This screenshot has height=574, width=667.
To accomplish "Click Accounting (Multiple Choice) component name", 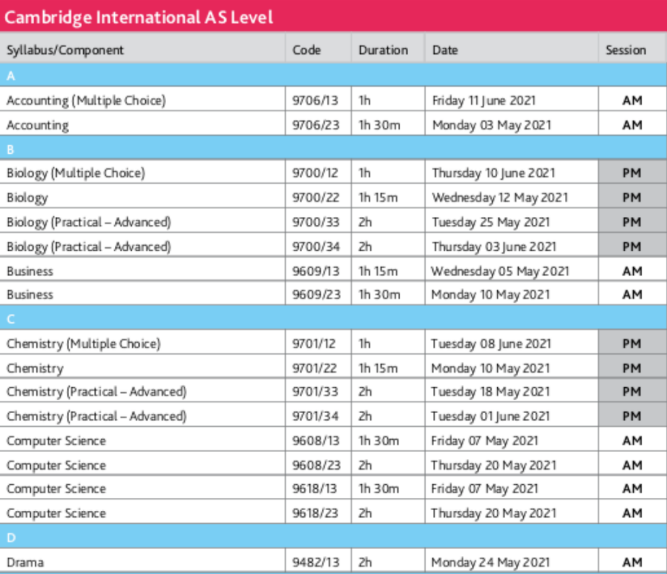I will tap(86, 101).
